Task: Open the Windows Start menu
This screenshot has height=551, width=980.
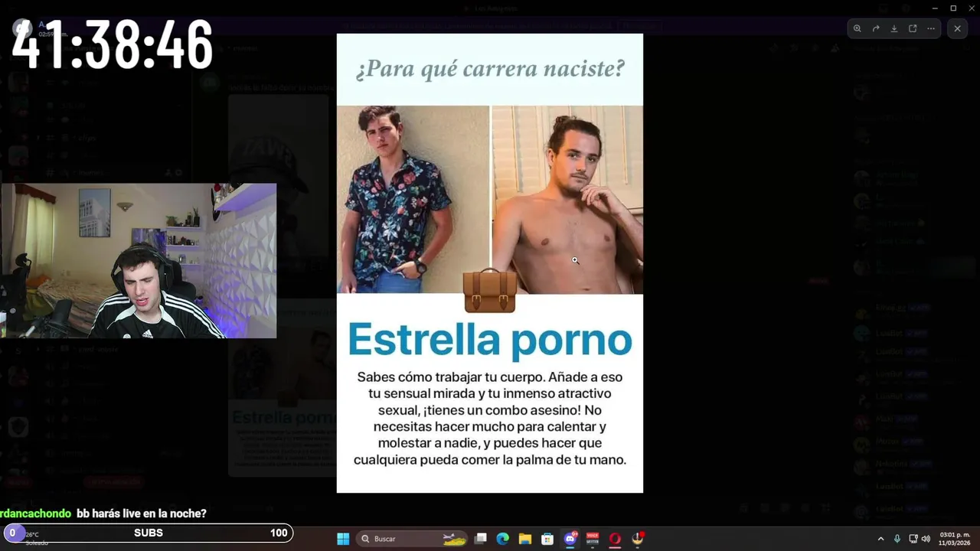Action: click(343, 539)
